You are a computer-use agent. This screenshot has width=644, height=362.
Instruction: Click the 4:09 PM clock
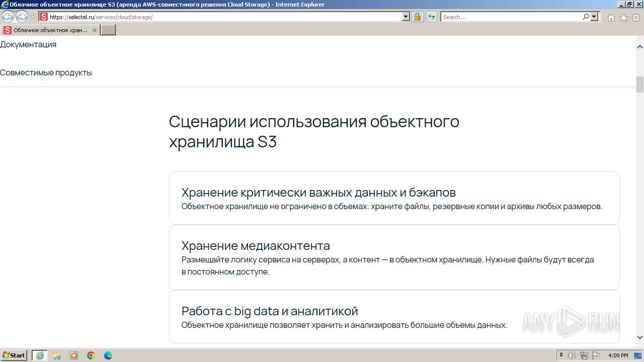click(x=618, y=355)
